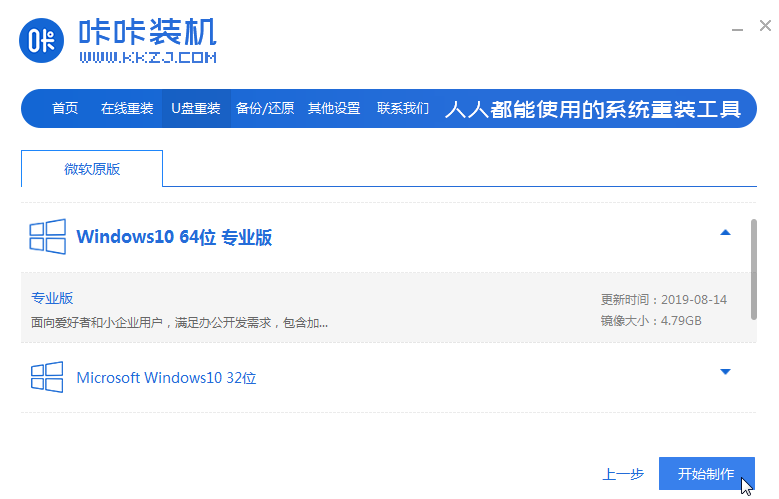The image size is (779, 499).
Task: Click 上一步 to go back
Action: click(622, 474)
